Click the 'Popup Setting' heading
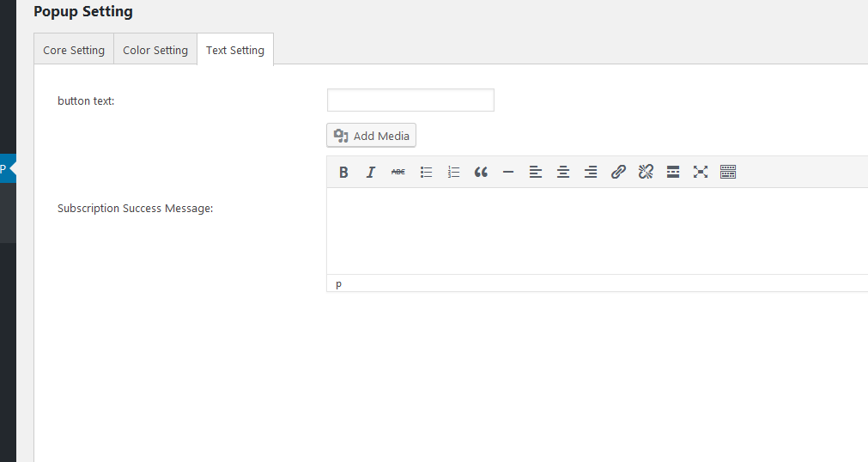Viewport: 868px width, 462px height. (x=83, y=12)
